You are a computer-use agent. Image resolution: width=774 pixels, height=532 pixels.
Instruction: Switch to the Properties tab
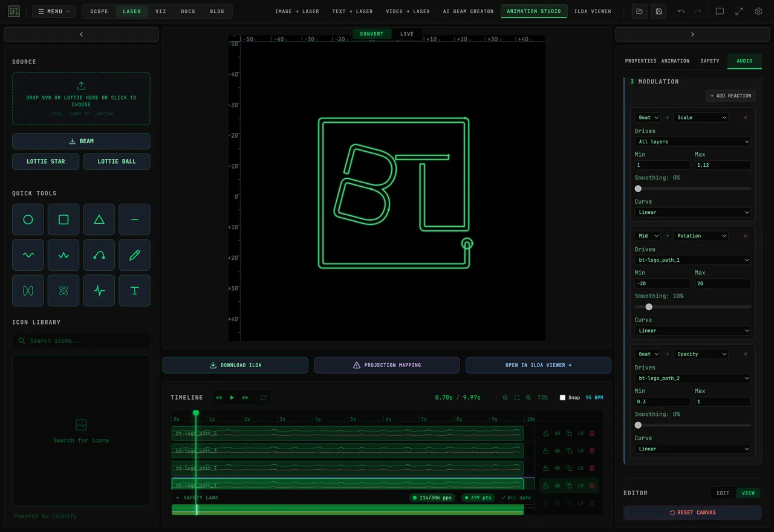[640, 61]
